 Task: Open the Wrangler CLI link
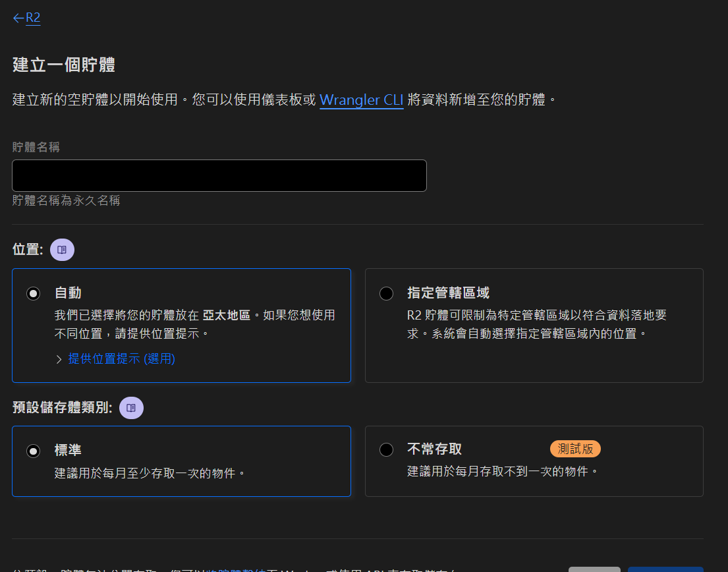(361, 100)
